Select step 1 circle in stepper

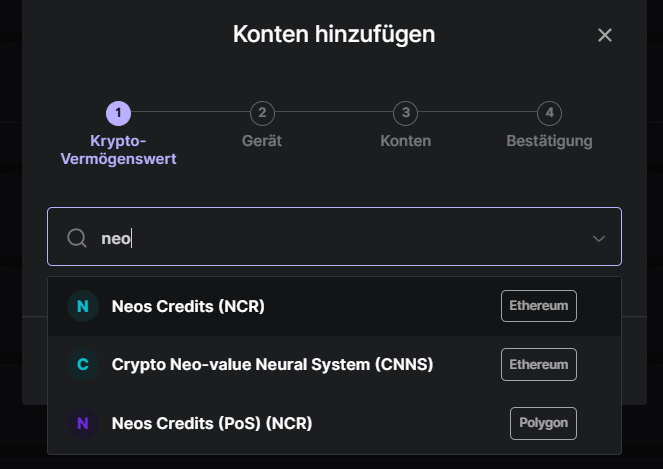[118, 113]
